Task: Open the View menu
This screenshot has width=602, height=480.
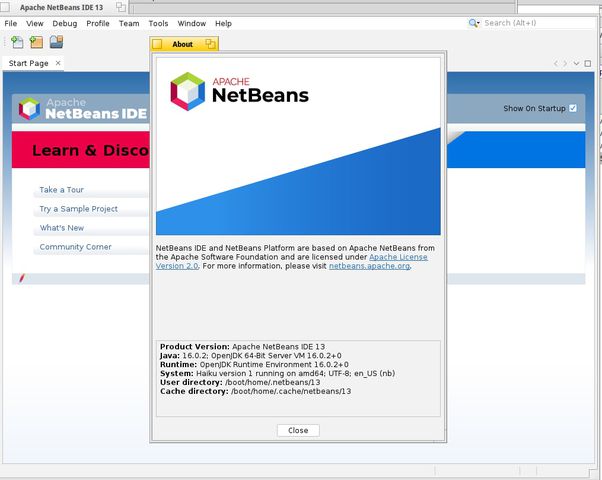Action: coord(35,23)
